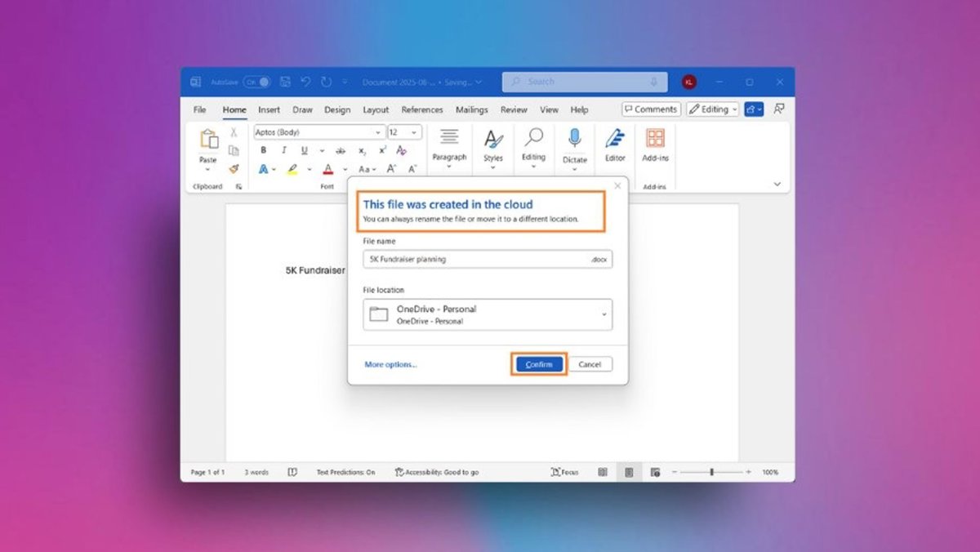This screenshot has height=552, width=980.
Task: Click the Dictate microphone icon
Action: click(574, 139)
